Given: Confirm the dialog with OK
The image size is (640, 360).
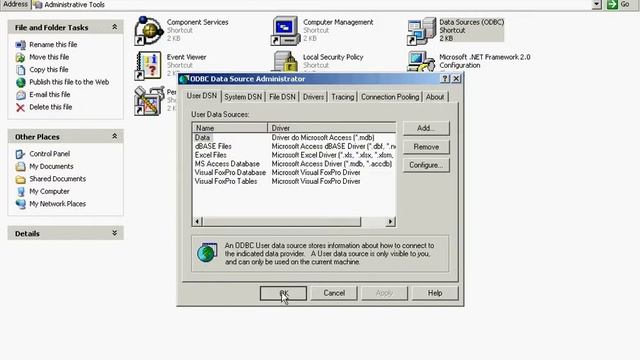Looking at the screenshot, I should 283,293.
